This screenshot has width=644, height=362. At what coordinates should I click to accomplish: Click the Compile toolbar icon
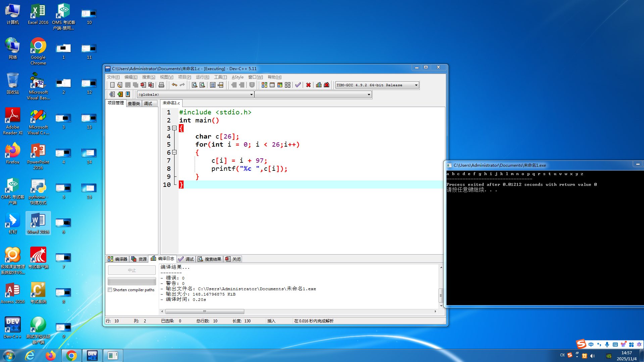[x=264, y=85]
